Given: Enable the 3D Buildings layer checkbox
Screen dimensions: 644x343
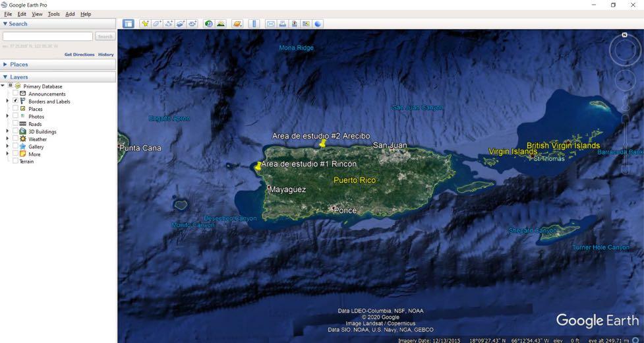Looking at the screenshot, I should 15,131.
